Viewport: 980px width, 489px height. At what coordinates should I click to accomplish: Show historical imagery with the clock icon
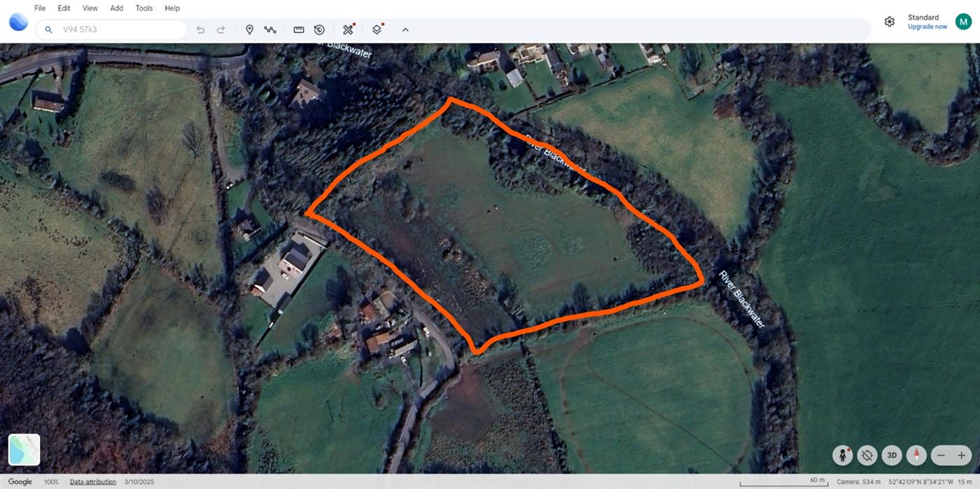tap(319, 29)
